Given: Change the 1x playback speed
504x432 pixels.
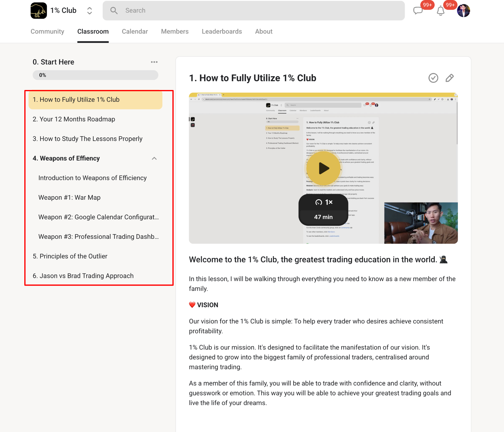Looking at the screenshot, I should point(324,202).
